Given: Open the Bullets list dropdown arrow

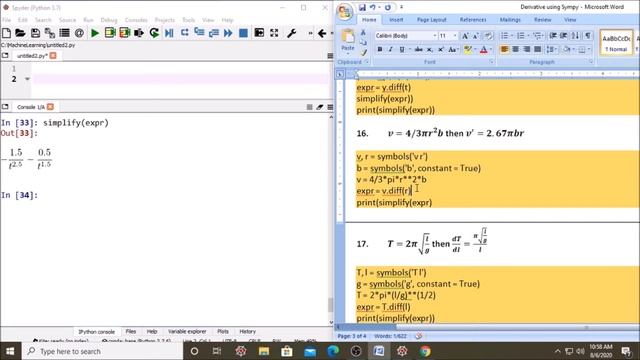Looking at the screenshot, I should (512, 36).
